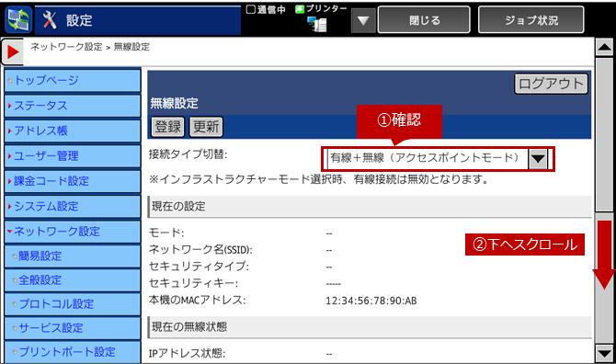Click the インフラストラクチャーモード note text
This screenshot has width=616, height=364.
click(x=319, y=179)
